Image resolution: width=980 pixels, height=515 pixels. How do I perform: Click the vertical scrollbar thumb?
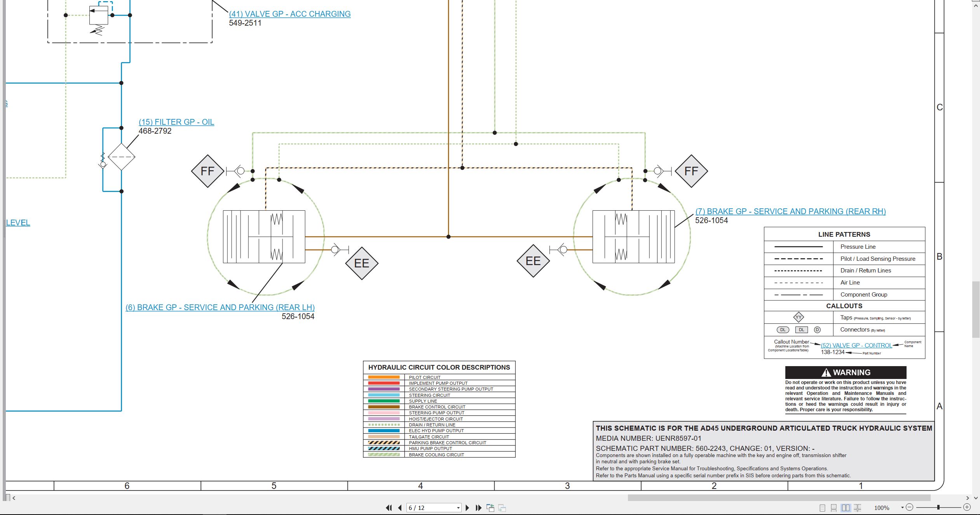pyautogui.click(x=976, y=310)
